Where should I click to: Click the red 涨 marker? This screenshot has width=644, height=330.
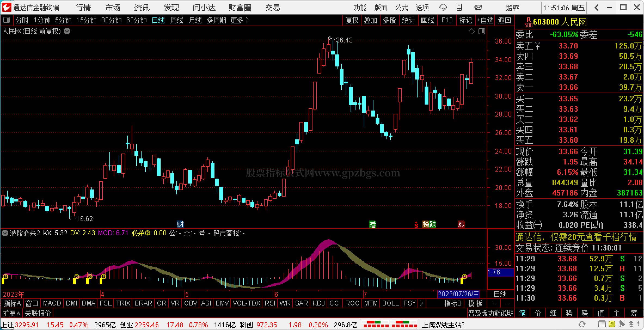click(x=461, y=224)
